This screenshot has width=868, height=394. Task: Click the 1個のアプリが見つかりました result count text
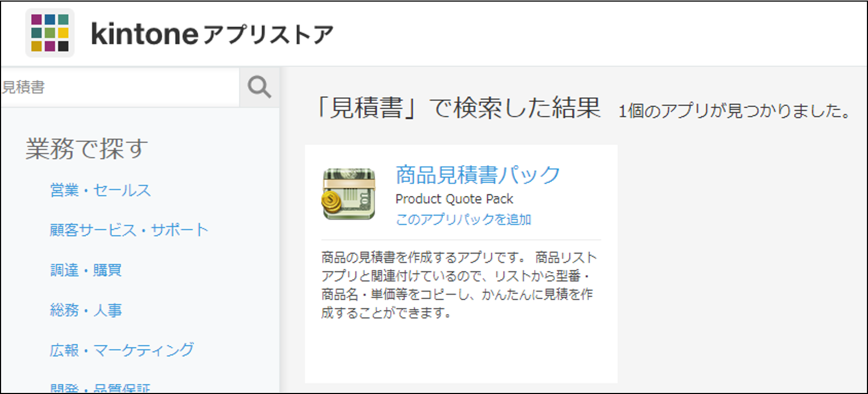coord(735,111)
